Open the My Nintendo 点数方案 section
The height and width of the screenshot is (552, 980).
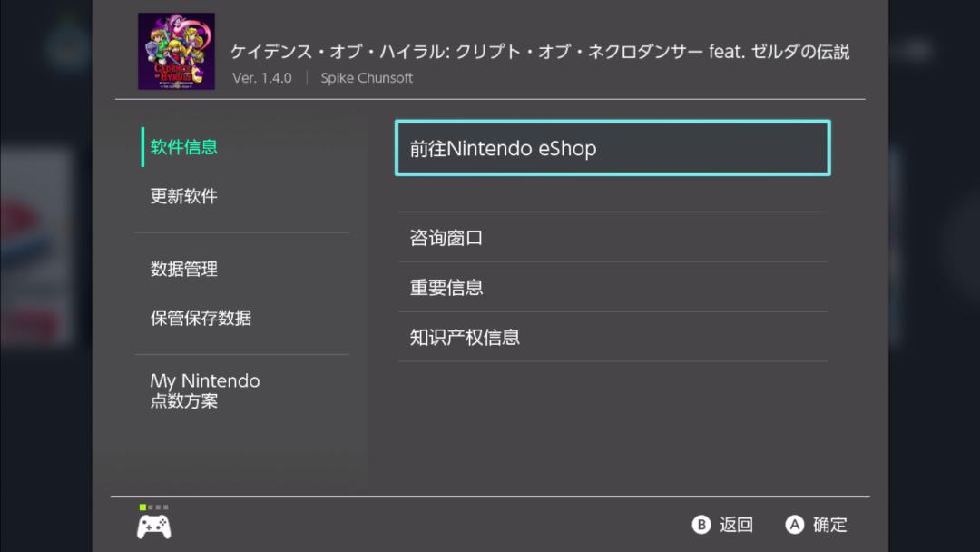[x=204, y=390]
